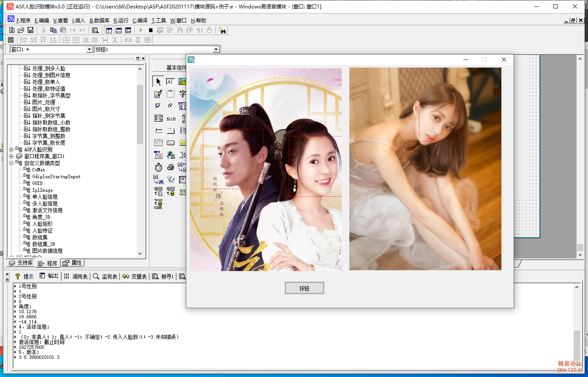The image size is (588, 377).
Task: Switch to the 支持库 tab
Action: point(21,263)
